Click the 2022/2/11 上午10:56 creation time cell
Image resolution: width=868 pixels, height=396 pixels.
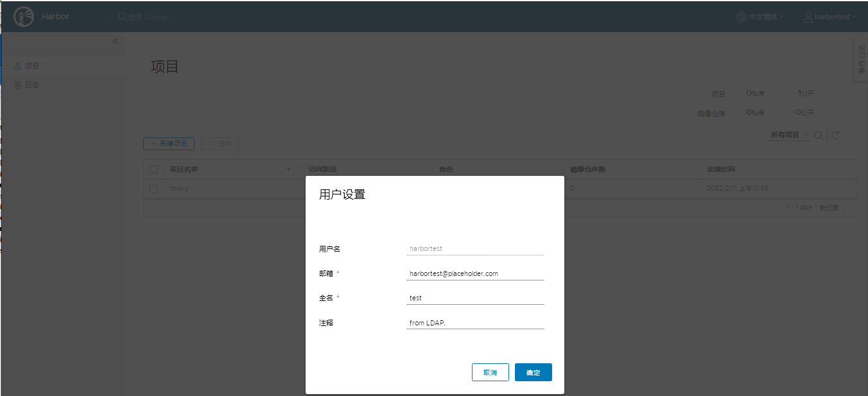738,189
